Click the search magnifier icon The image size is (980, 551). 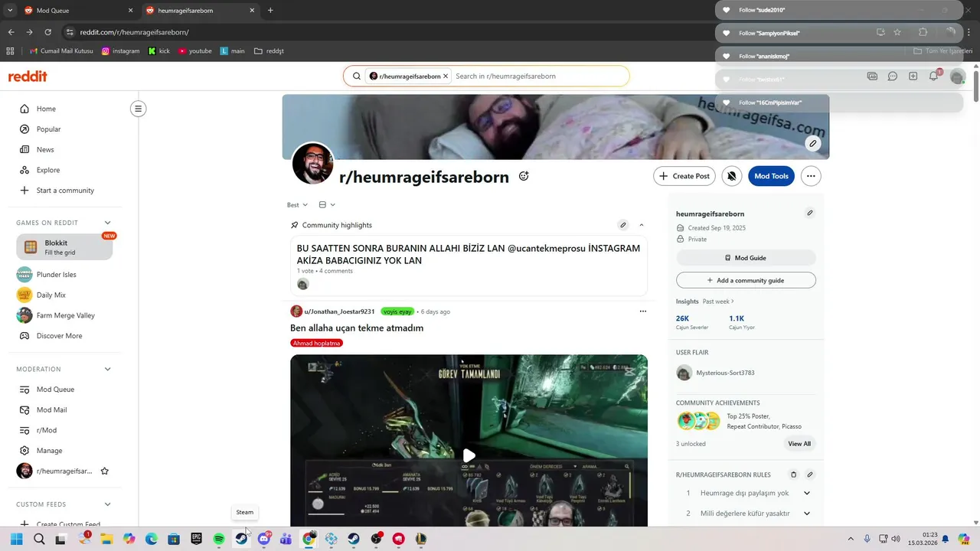click(x=357, y=77)
